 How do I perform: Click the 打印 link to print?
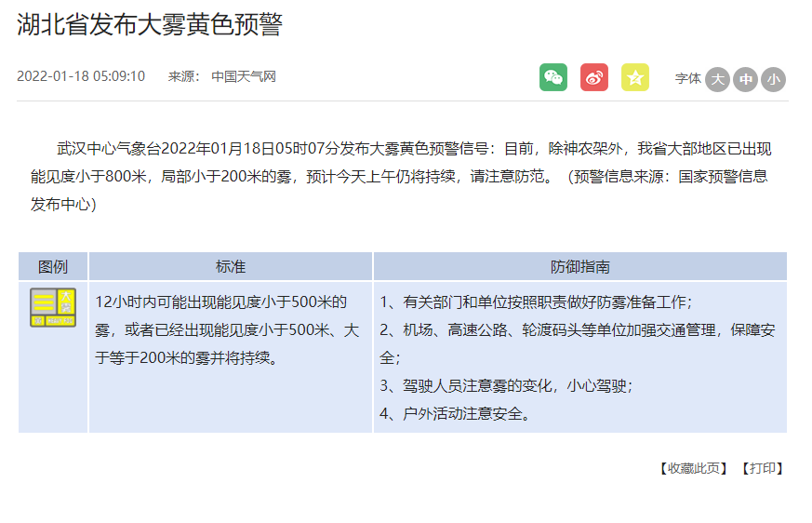(762, 468)
